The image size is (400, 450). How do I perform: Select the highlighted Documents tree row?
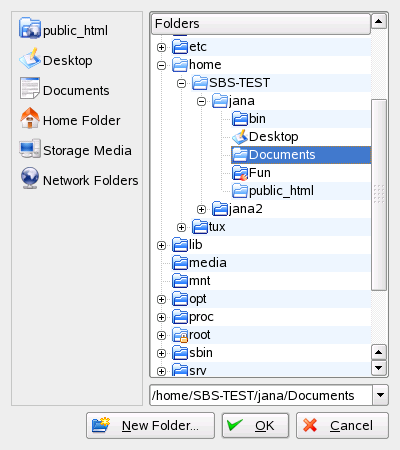301,155
